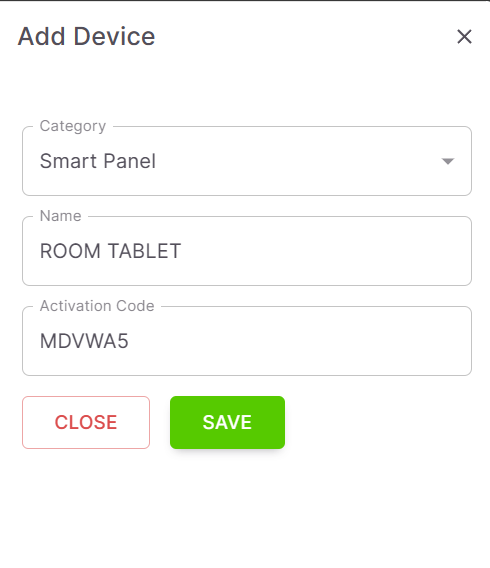Select the Smart Panel value text
This screenshot has width=490, height=568.
tap(98, 161)
